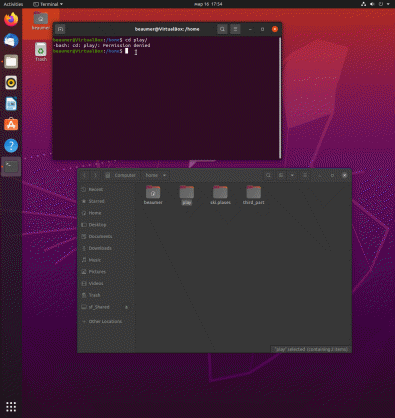Open the power icon in top bar
Viewport: 395px width, 418px height.
[x=381, y=4]
